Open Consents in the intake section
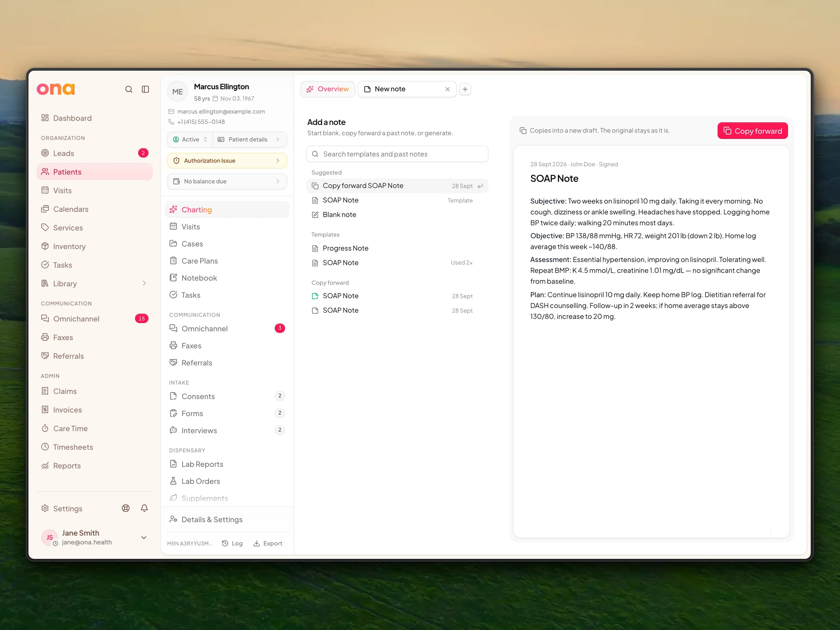Viewport: 840px width, 630px height. pos(227,396)
